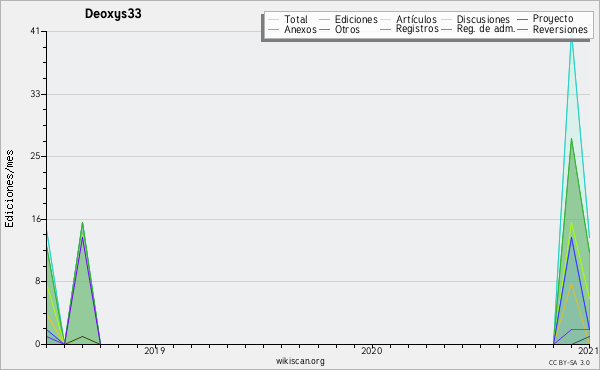Click the 16 y-axis value
This screenshot has width=600, height=370.
click(x=36, y=219)
